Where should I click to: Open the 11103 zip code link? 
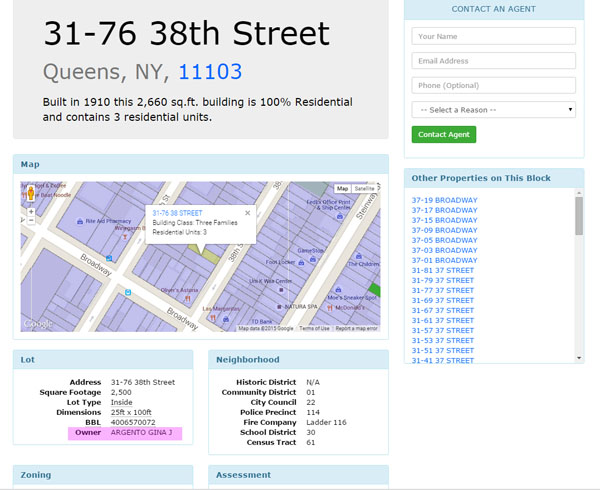(x=210, y=72)
